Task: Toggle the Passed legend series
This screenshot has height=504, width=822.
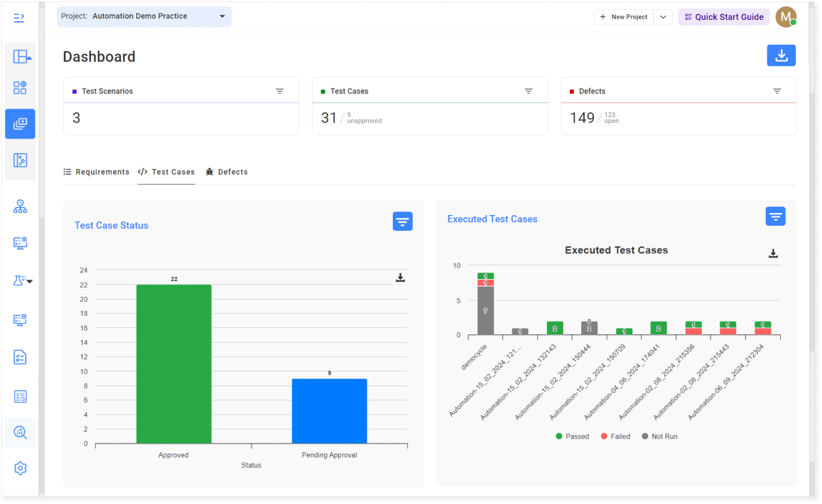Action: [x=572, y=437]
